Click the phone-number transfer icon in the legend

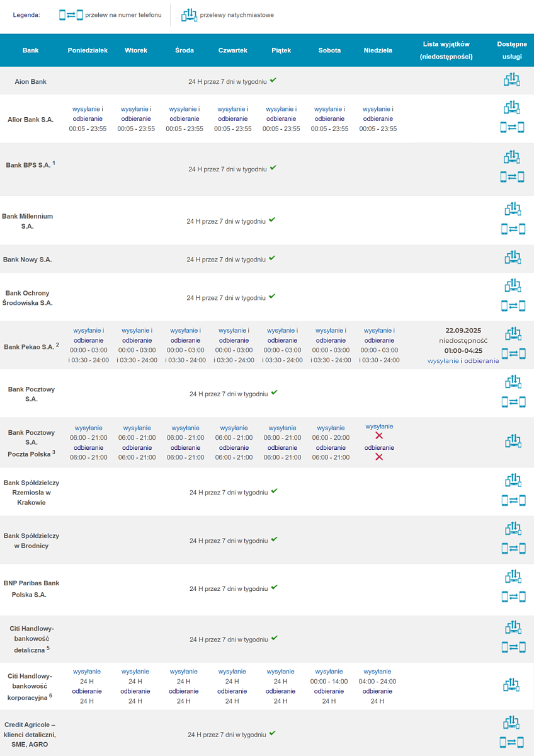[x=71, y=14]
